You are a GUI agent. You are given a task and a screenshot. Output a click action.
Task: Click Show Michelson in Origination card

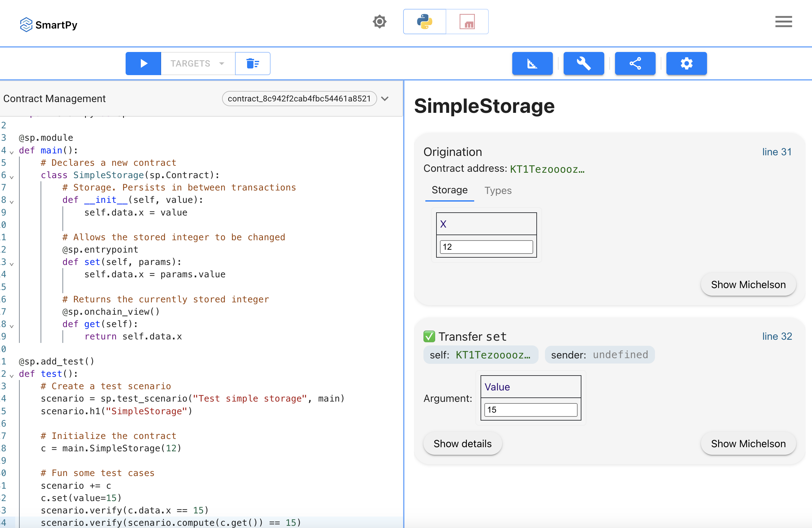coord(748,284)
